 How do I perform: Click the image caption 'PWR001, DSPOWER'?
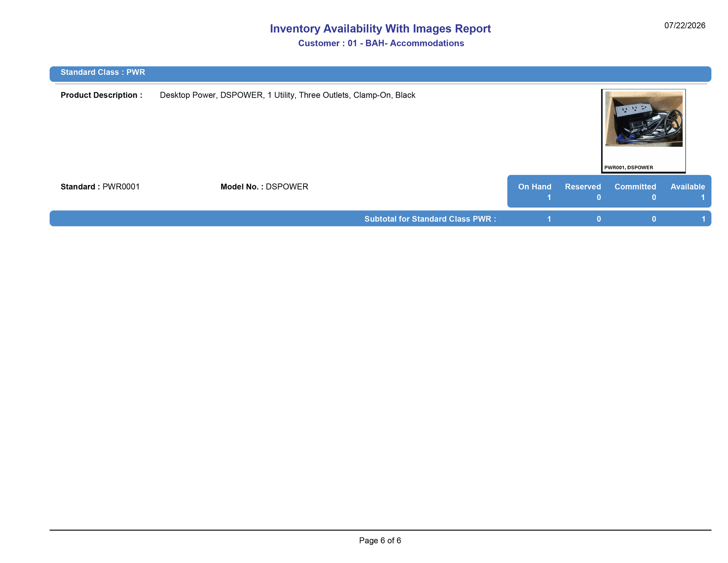pos(629,168)
